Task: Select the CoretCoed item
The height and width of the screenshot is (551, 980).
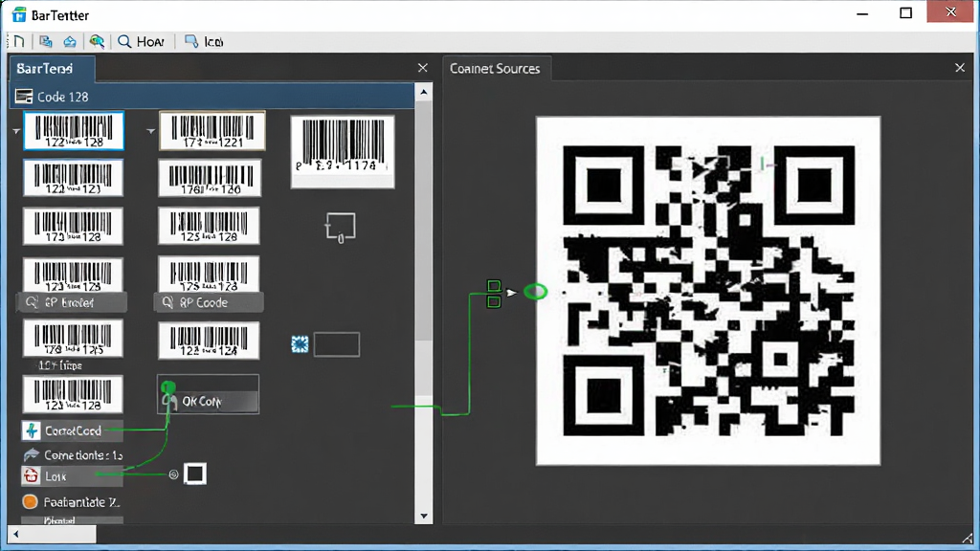Action: (x=72, y=430)
